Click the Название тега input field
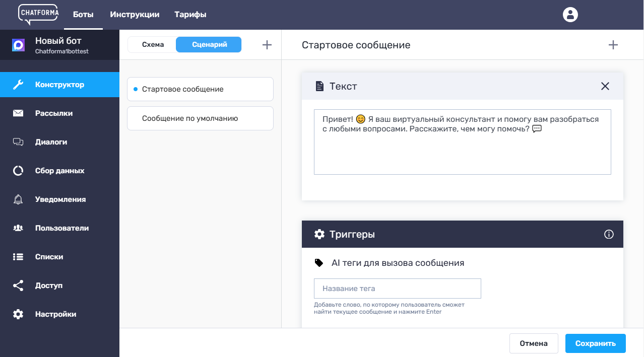The width and height of the screenshot is (644, 357). (x=397, y=289)
